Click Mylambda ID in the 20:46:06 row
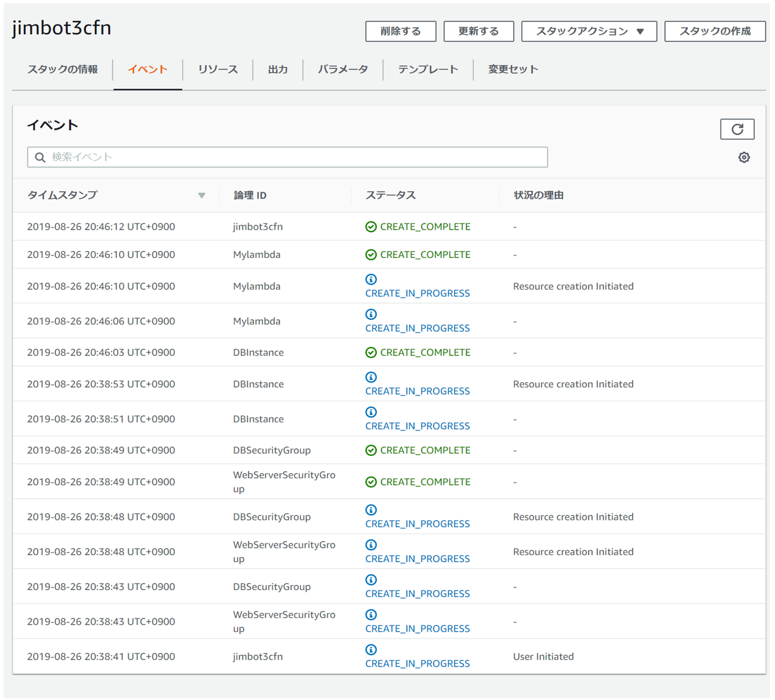 257,321
